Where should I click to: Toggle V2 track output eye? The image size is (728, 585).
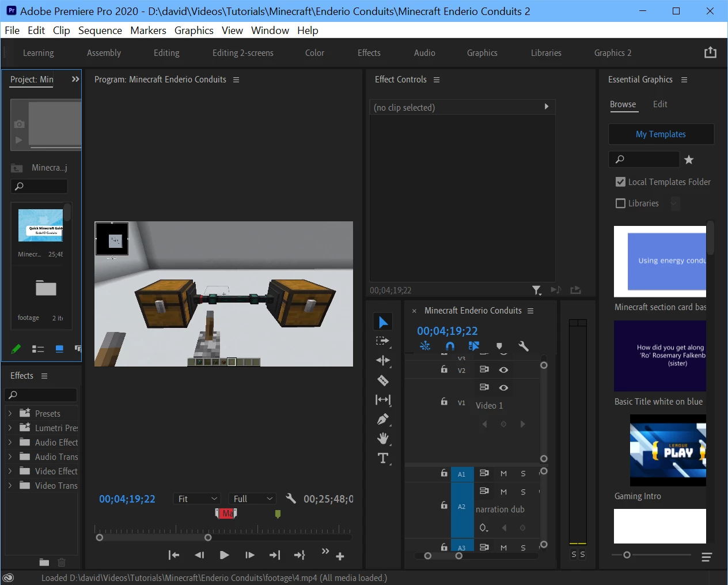503,369
